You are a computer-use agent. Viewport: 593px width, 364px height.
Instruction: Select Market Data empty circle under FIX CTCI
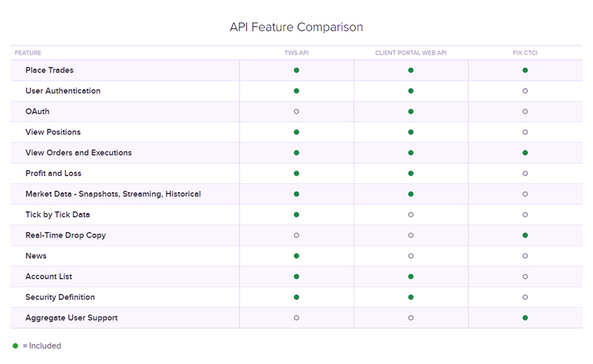525,194
